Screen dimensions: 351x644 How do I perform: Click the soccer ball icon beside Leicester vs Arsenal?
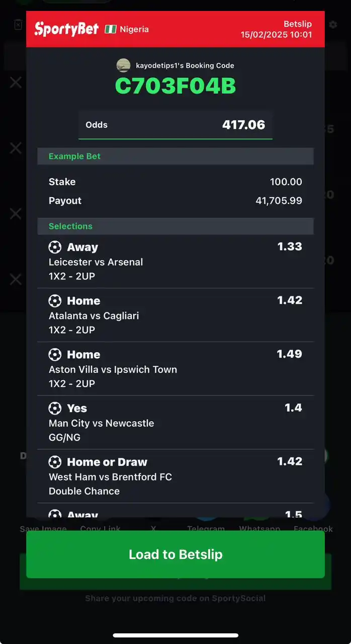point(55,247)
